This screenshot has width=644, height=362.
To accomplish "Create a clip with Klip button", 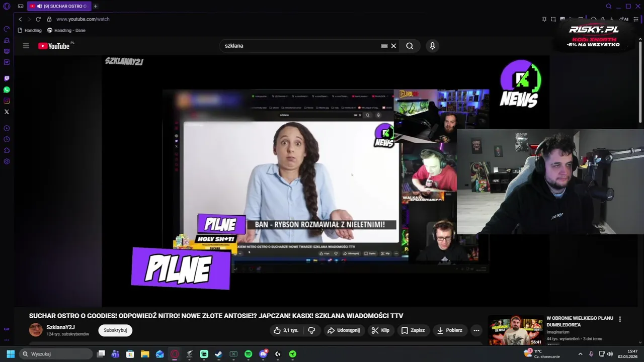I will [x=380, y=330].
